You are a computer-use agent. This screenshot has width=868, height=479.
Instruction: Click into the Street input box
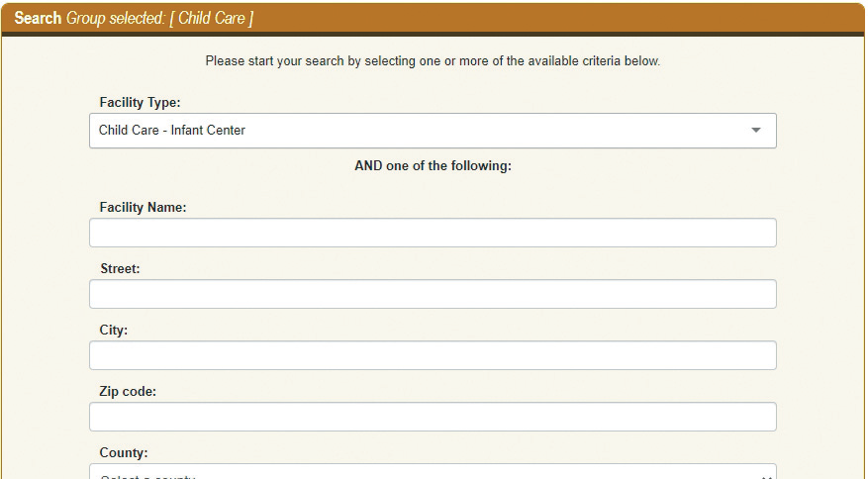coord(433,294)
